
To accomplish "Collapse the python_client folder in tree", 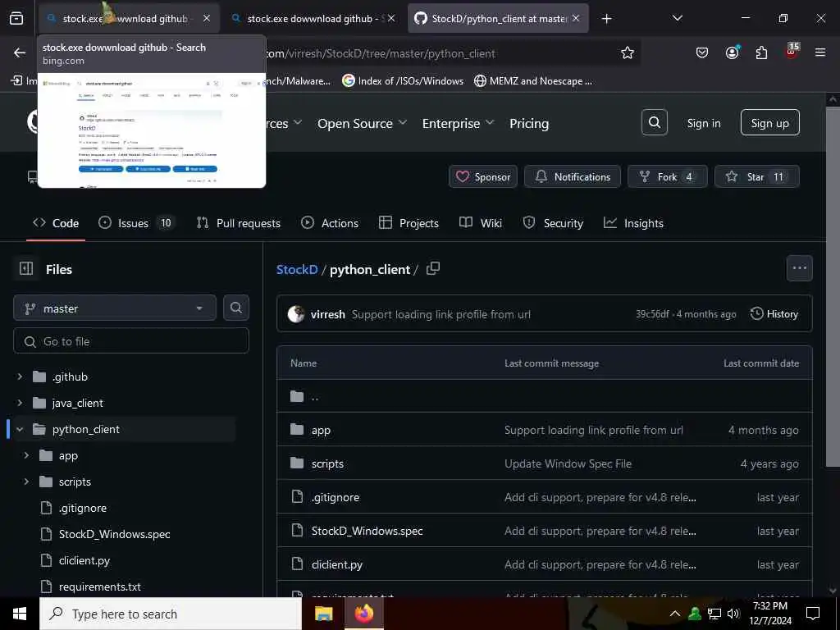I will coord(20,429).
